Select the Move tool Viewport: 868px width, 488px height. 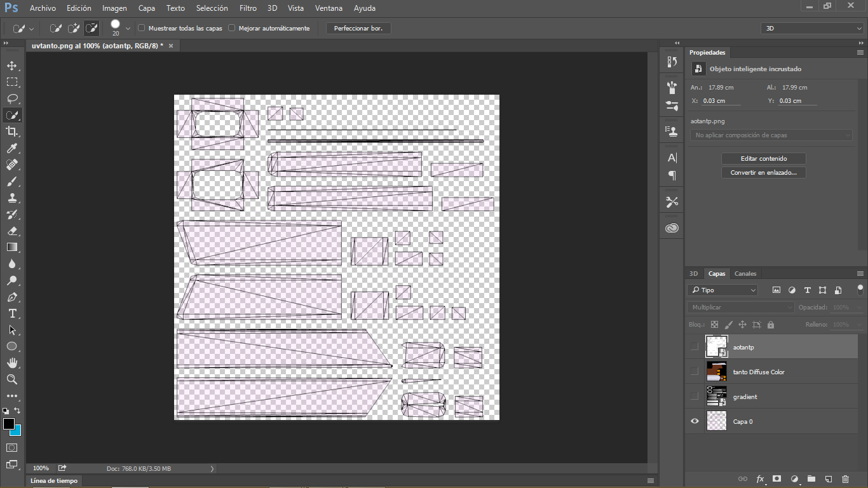tap(12, 65)
